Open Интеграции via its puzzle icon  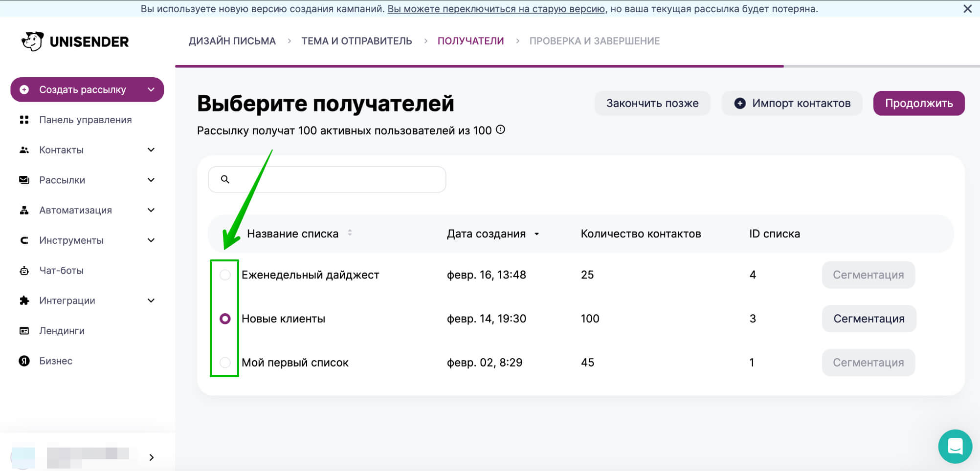pyautogui.click(x=24, y=300)
